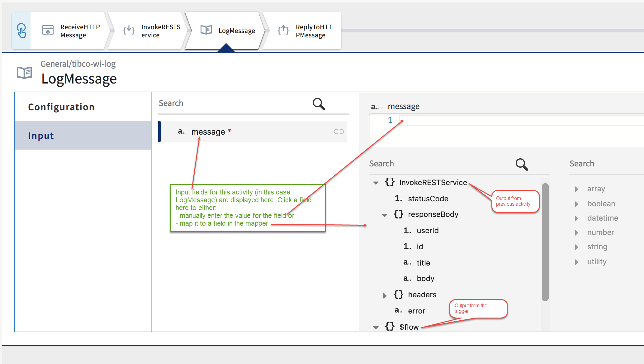Collapse the responseBody node
The image size is (644, 364).
coord(385,215)
